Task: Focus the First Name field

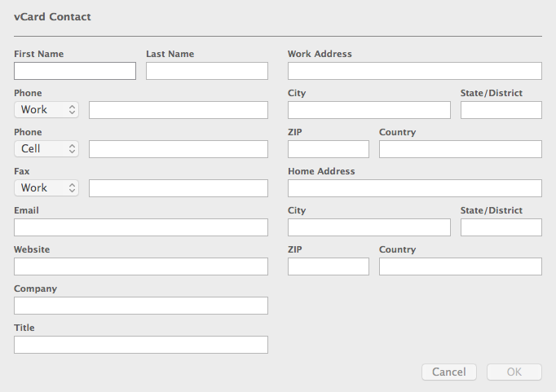Action: click(75, 71)
